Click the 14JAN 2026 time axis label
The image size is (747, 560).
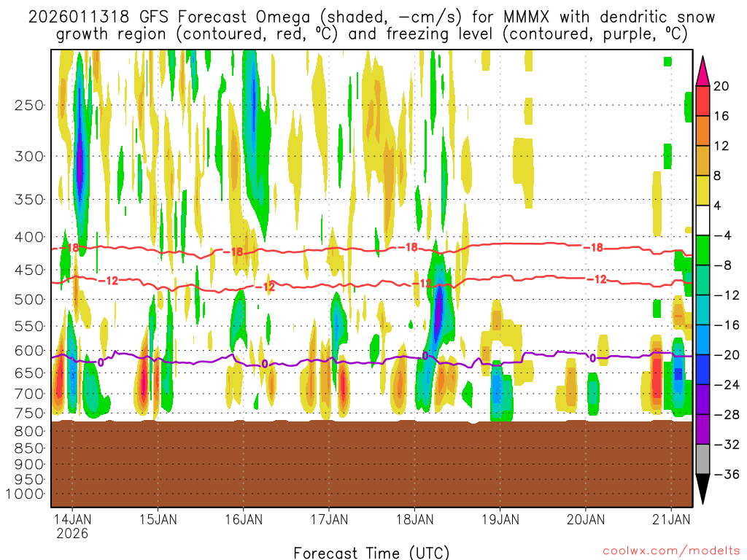71,526
